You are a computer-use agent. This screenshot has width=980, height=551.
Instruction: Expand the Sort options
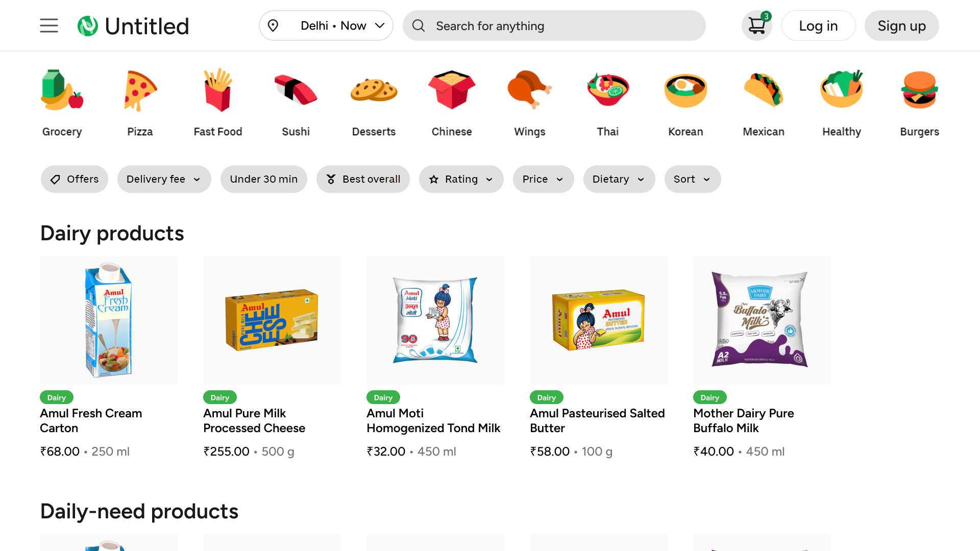click(x=692, y=179)
